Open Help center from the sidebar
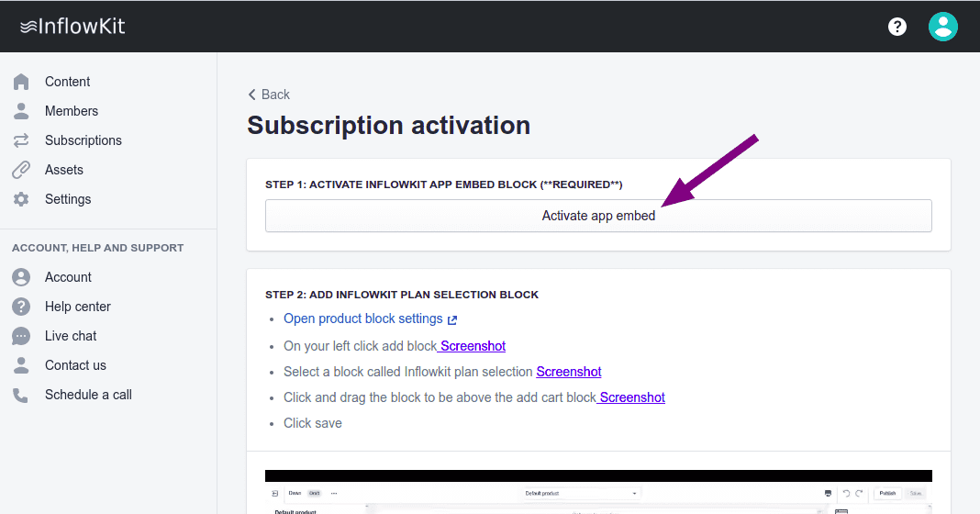Viewport: 980px width, 514px height. pos(77,307)
